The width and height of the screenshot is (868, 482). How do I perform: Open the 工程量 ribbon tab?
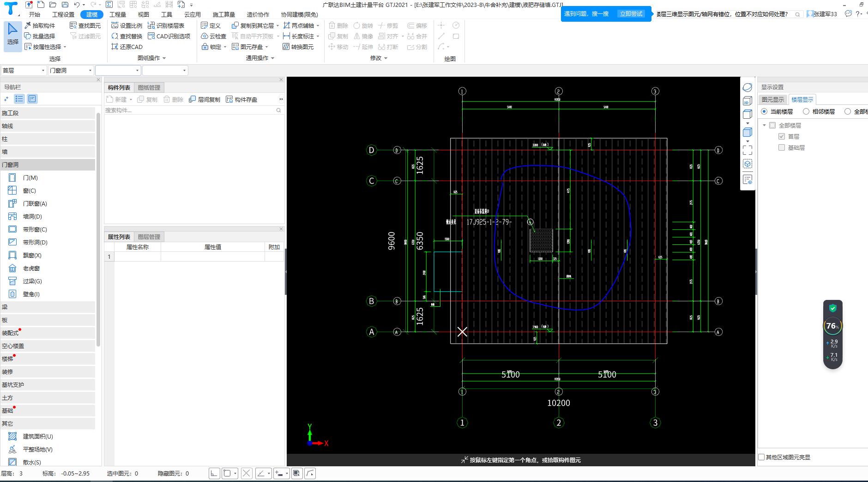pyautogui.click(x=118, y=14)
